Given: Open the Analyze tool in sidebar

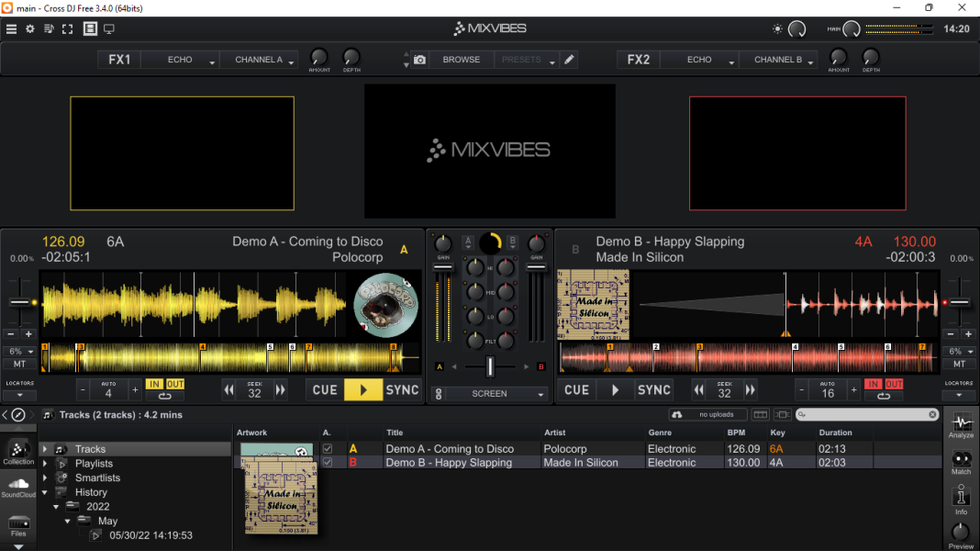Looking at the screenshot, I should (961, 425).
